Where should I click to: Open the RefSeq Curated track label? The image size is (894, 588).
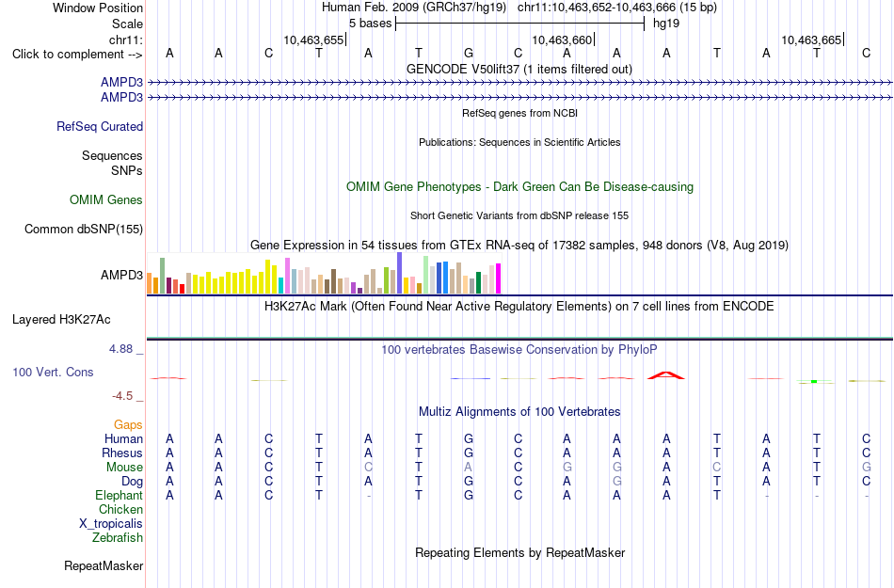[x=99, y=126]
